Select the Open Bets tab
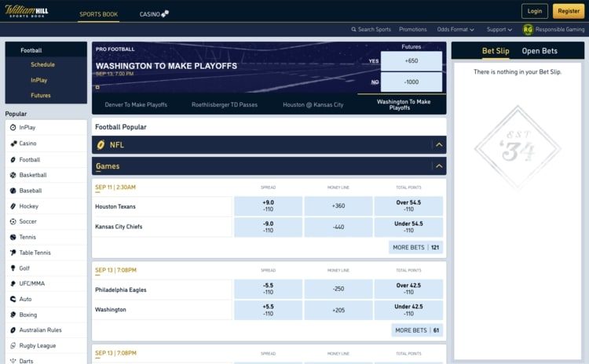The height and width of the screenshot is (364, 589). 540,51
